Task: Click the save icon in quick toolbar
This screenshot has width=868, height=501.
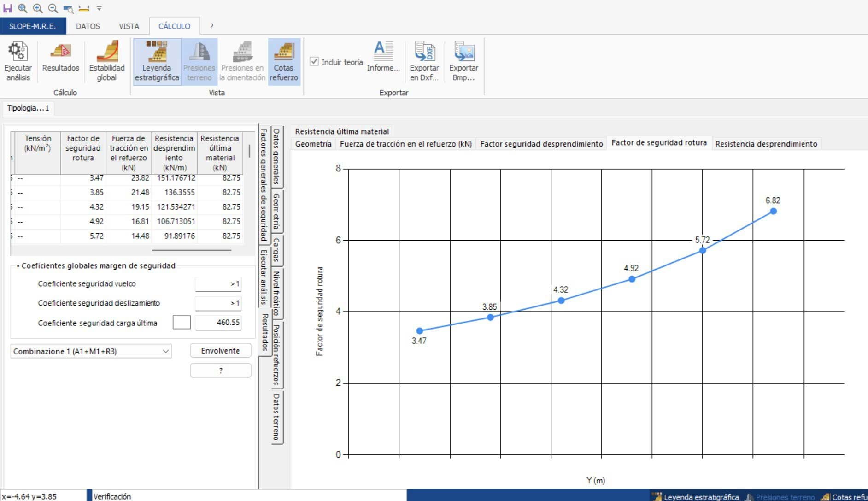Action: [x=7, y=8]
